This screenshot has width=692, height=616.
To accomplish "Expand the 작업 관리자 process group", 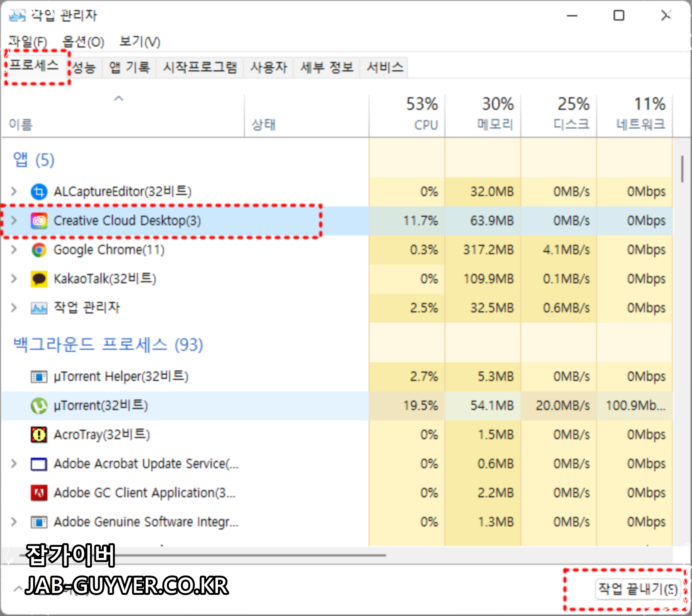I will click(14, 307).
